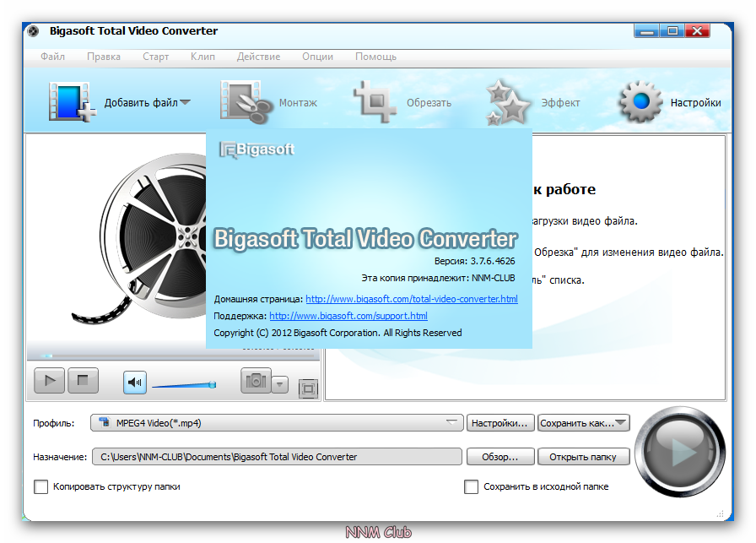This screenshot has height=543, width=756.
Task: Click the Версия: 3.7.6.4626 text
Action: coord(474,261)
